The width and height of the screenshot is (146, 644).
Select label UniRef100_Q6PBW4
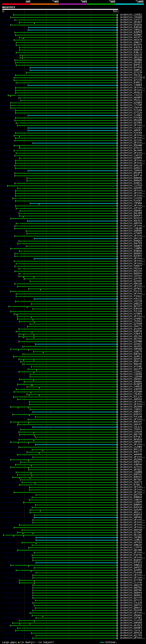[131, 60]
